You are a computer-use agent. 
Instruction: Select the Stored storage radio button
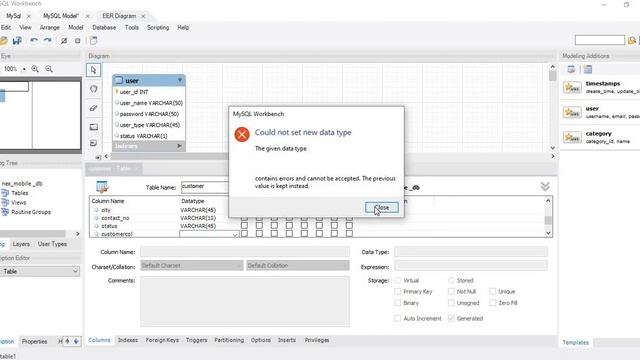click(x=451, y=280)
